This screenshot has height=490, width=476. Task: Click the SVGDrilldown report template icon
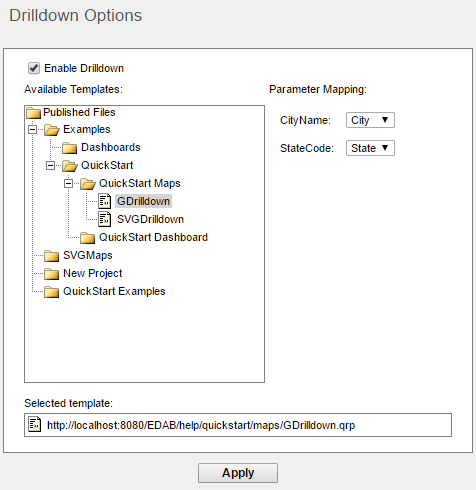pos(105,219)
